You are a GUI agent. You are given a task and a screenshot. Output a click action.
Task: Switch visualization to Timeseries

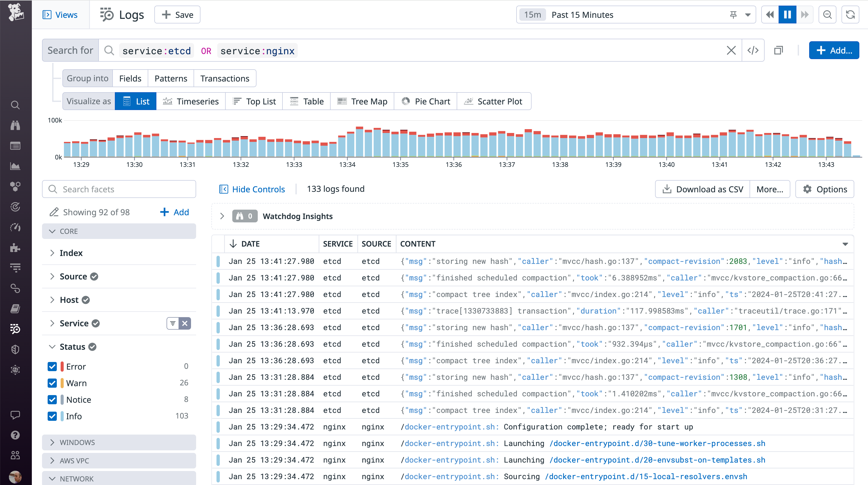[x=191, y=101]
